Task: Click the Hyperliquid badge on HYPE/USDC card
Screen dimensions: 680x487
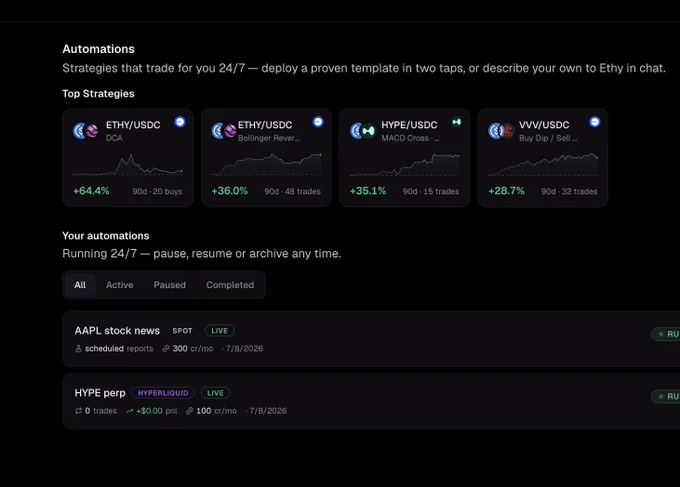Action: pyautogui.click(x=457, y=122)
